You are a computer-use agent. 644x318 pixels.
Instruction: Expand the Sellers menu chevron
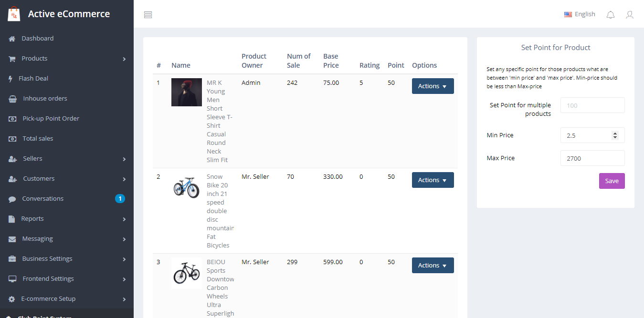pos(124,159)
